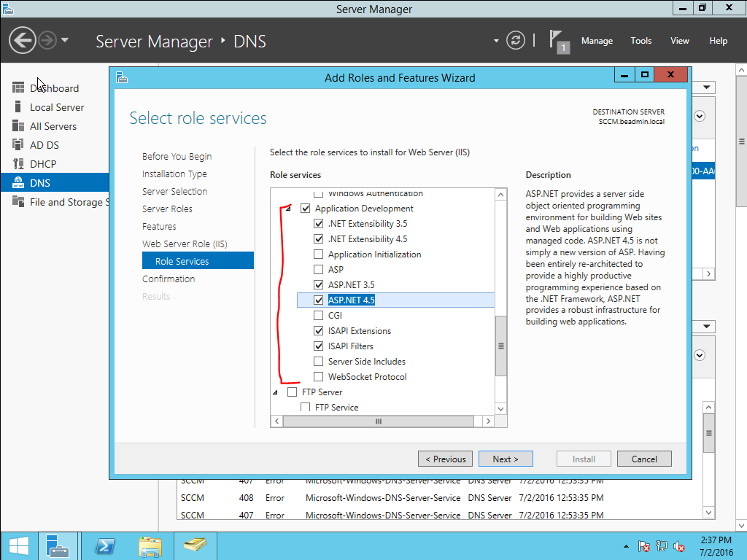Viewport: 747px width, 560px height.
Task: Cancel the Add Roles wizard
Action: pyautogui.click(x=644, y=459)
